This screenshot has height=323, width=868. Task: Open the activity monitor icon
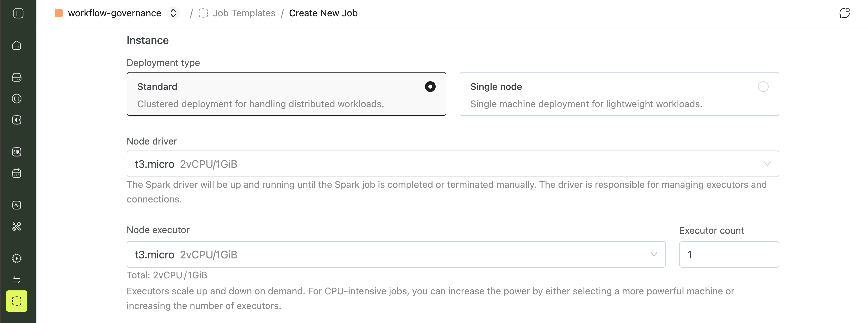pos(17,205)
